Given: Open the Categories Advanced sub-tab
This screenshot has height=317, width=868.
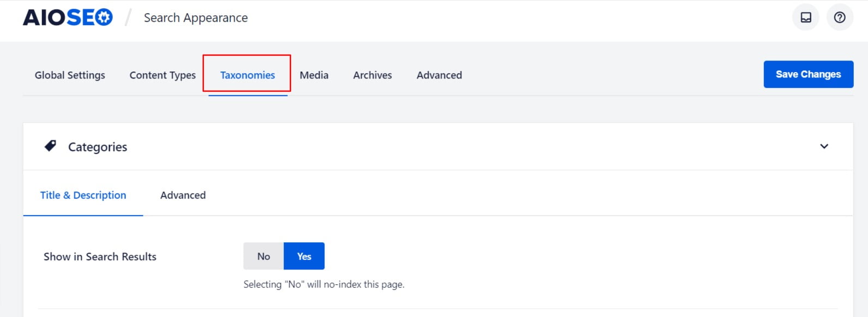Looking at the screenshot, I should 183,195.
